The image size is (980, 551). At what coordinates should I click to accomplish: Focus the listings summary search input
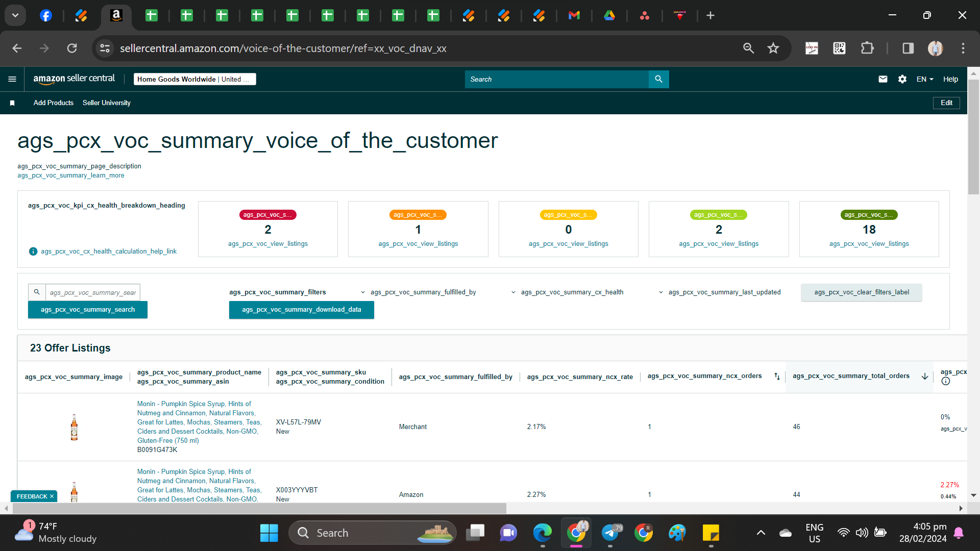click(x=93, y=292)
